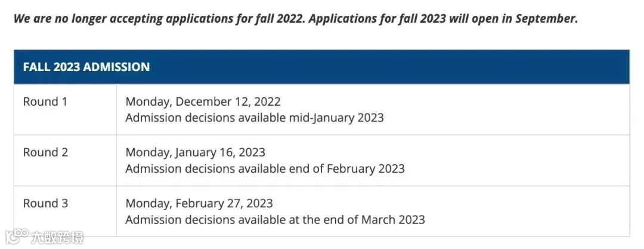Click the 大数跨境 watermark text
The height and width of the screenshot is (249, 644).
tap(57, 237)
